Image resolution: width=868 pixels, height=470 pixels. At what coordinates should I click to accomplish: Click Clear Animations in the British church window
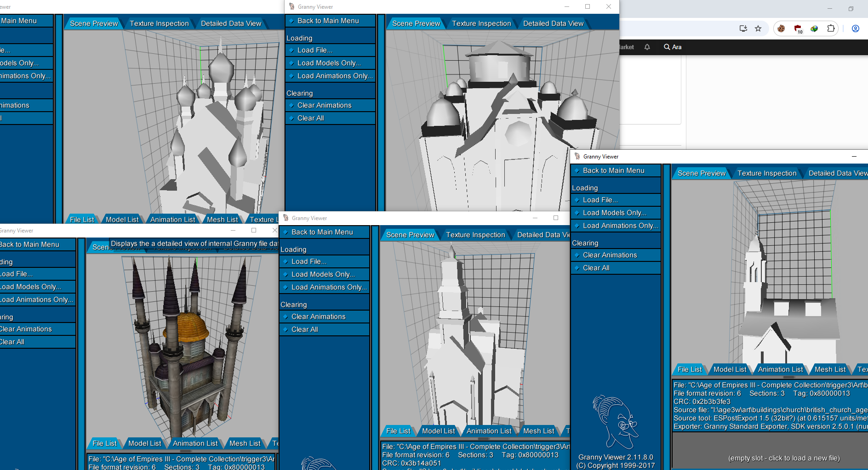point(616,255)
